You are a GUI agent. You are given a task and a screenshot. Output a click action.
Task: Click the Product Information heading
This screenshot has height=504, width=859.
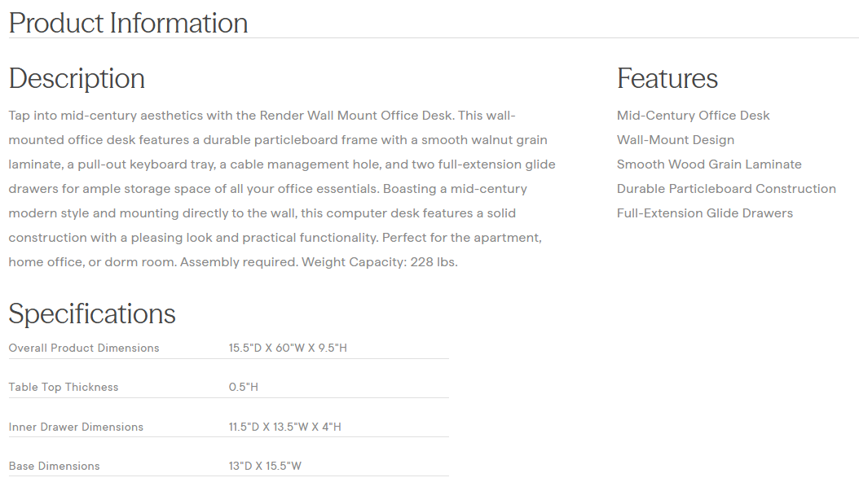(x=128, y=23)
